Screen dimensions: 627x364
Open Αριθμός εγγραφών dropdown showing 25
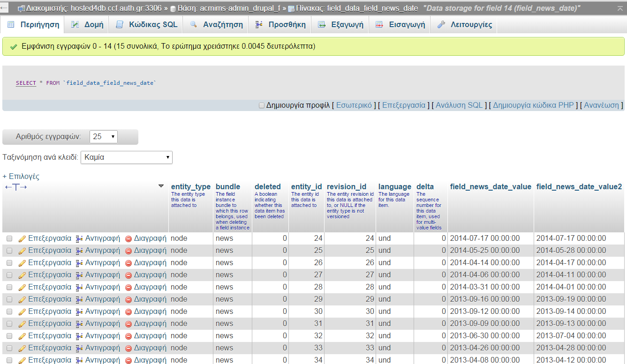(103, 137)
